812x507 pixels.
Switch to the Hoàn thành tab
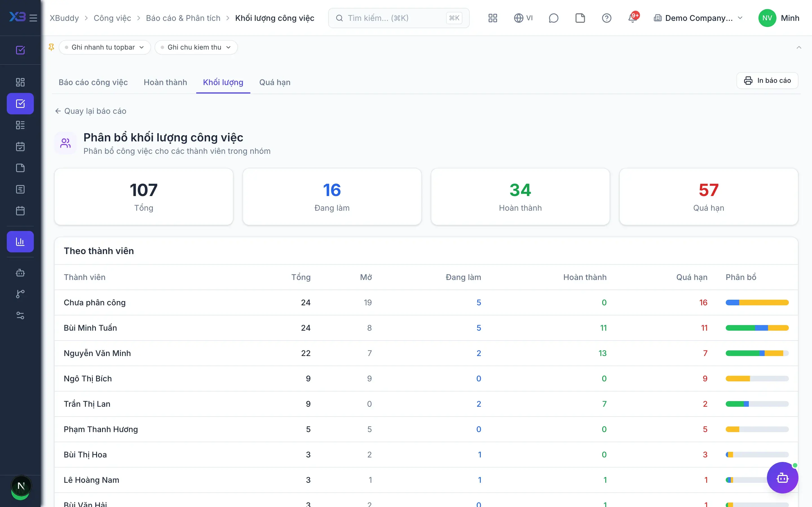(165, 82)
